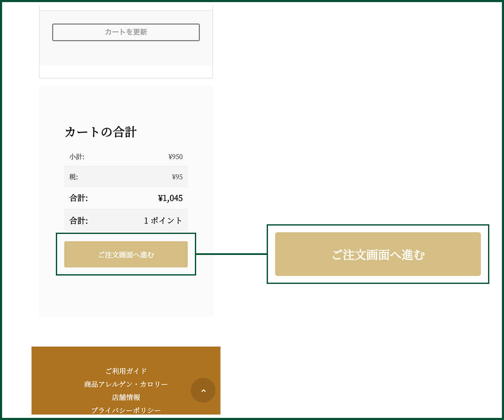Select the ¥950 subtotal amount
The height and width of the screenshot is (420, 504).
point(175,157)
